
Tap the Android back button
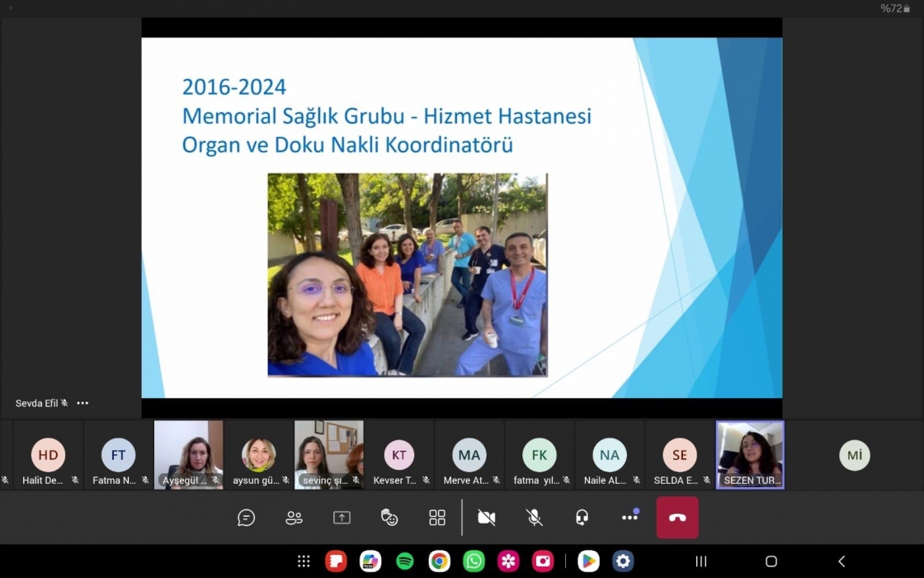(841, 561)
